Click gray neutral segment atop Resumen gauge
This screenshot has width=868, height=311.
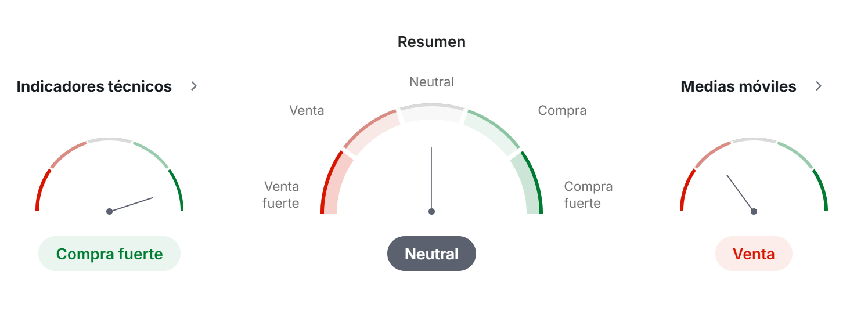click(x=431, y=113)
